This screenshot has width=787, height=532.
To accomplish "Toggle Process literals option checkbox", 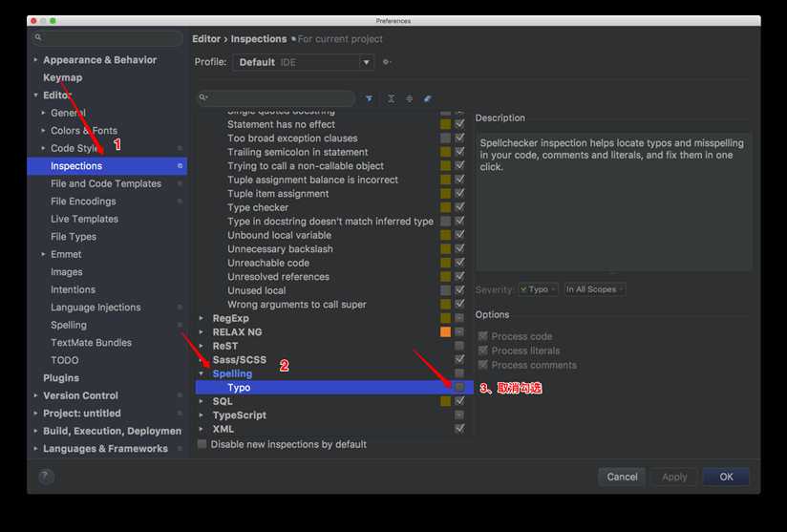I will (x=483, y=350).
